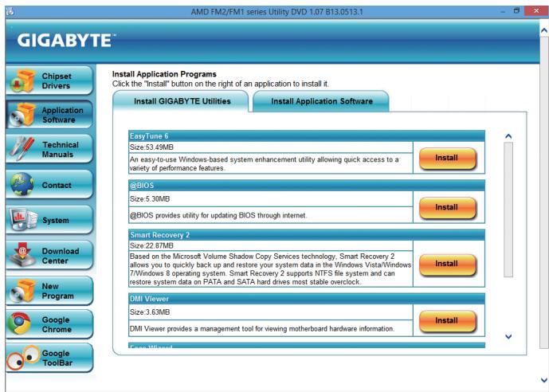Select the Smart Recovery 2 header row

pos(307,235)
